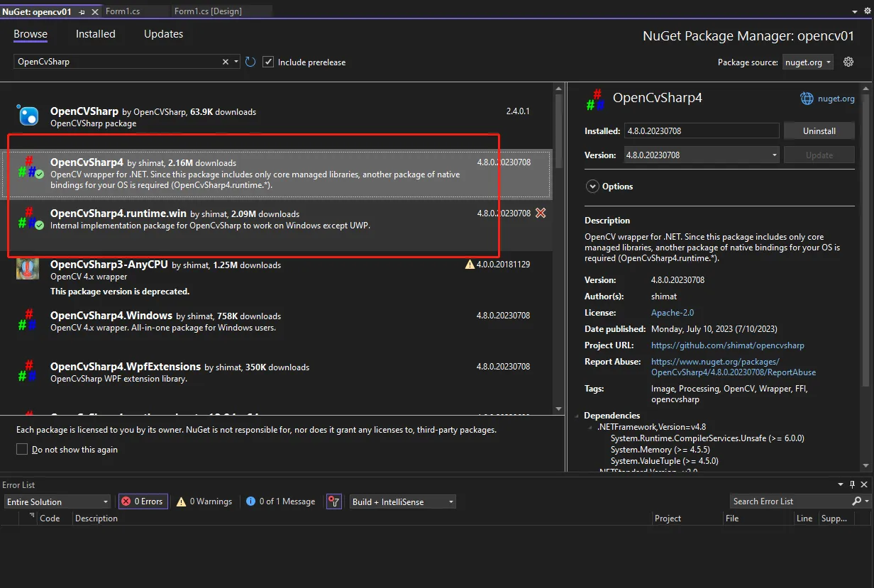Sort error list by Project column
The width and height of the screenshot is (874, 588).
[668, 518]
